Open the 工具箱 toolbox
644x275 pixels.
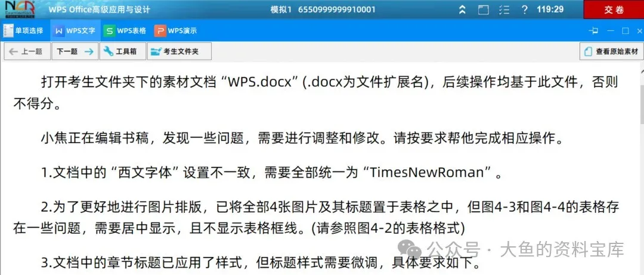[122, 51]
